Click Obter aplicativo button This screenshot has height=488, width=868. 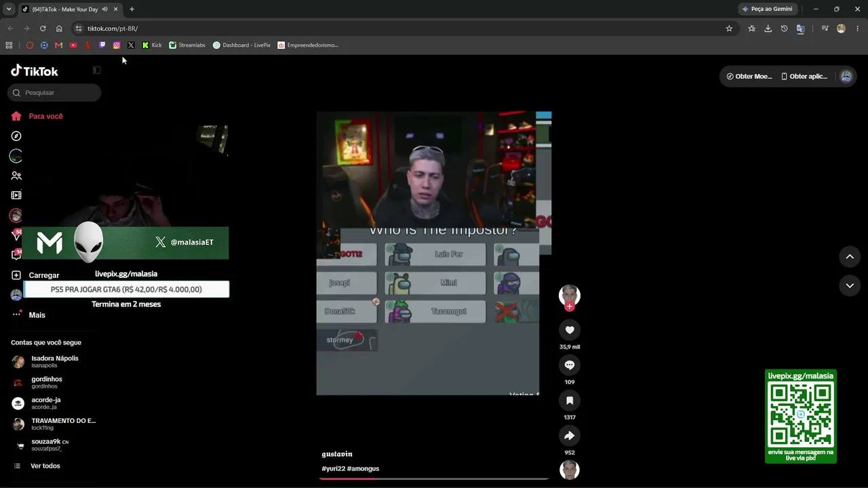(x=804, y=77)
